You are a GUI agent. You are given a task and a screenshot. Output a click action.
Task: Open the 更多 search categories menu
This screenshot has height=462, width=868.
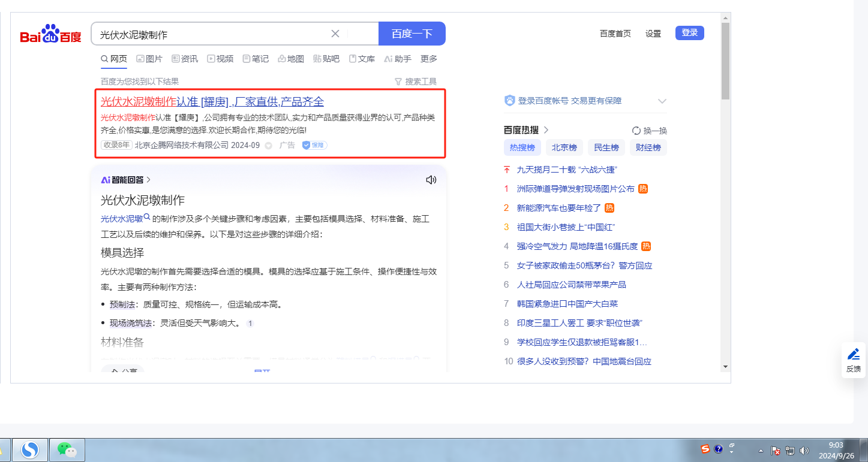[x=428, y=59]
